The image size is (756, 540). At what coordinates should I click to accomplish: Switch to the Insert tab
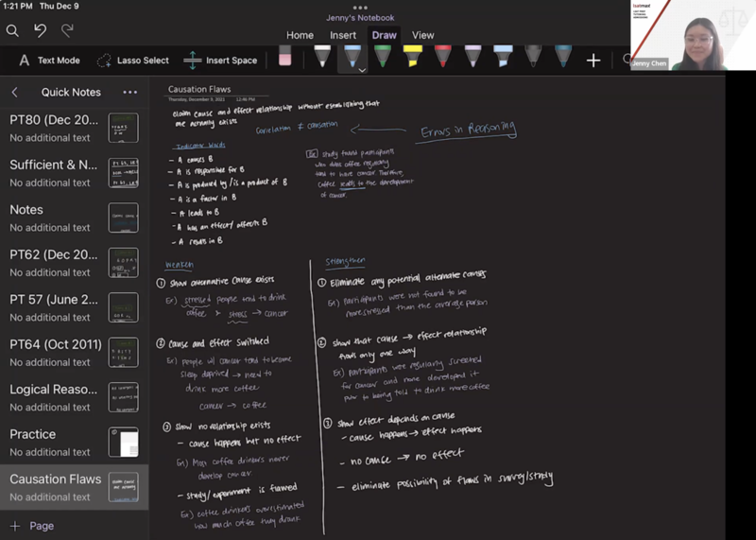point(343,35)
